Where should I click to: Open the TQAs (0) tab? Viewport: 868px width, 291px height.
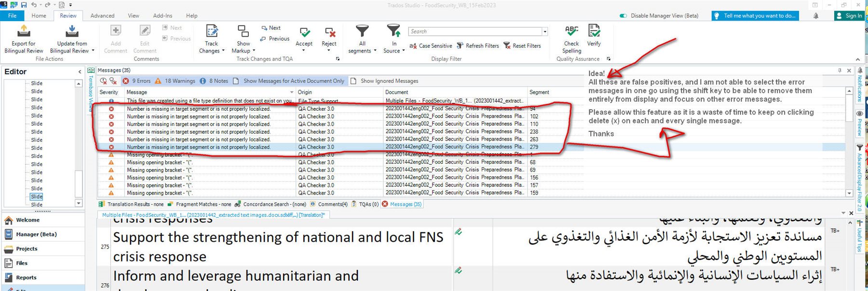click(x=365, y=204)
